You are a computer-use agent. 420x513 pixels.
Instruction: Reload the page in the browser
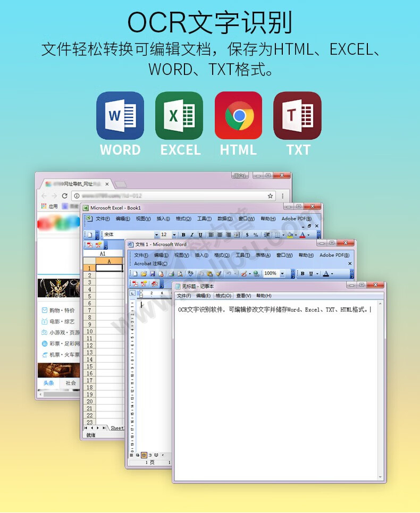click(x=64, y=196)
